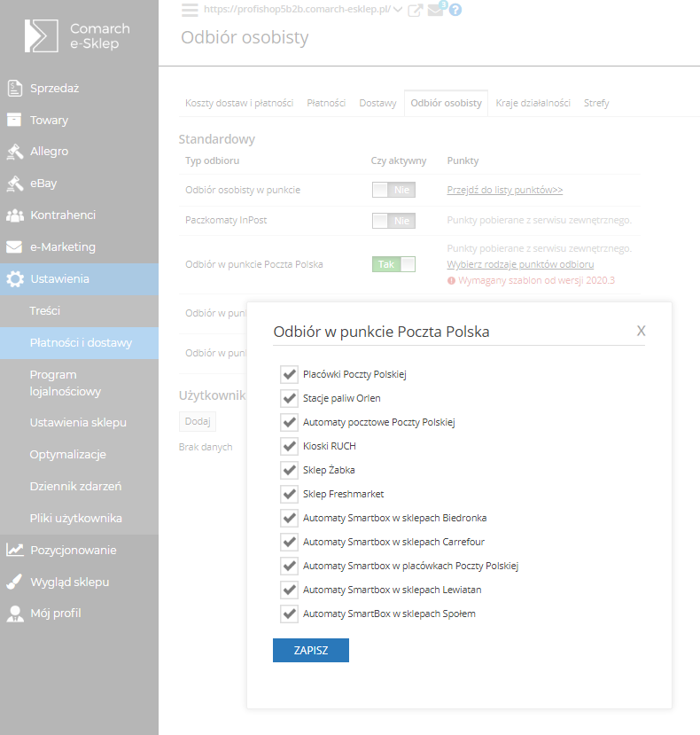
Task: Open the hamburger menu icon
Action: point(190,10)
